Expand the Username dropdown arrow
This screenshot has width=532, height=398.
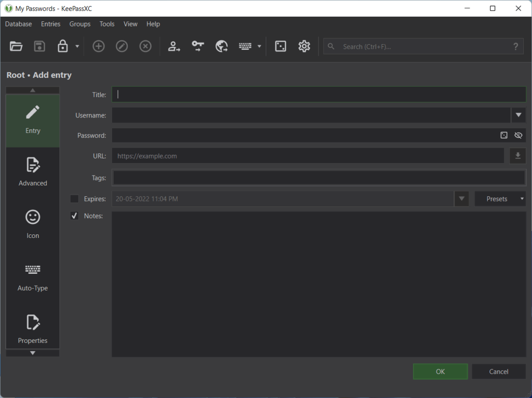(x=518, y=115)
